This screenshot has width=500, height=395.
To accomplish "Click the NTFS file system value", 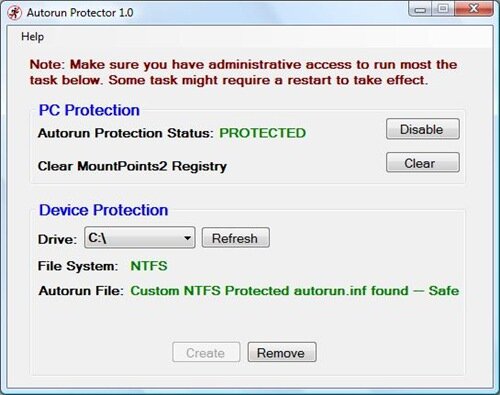I will coord(149,266).
